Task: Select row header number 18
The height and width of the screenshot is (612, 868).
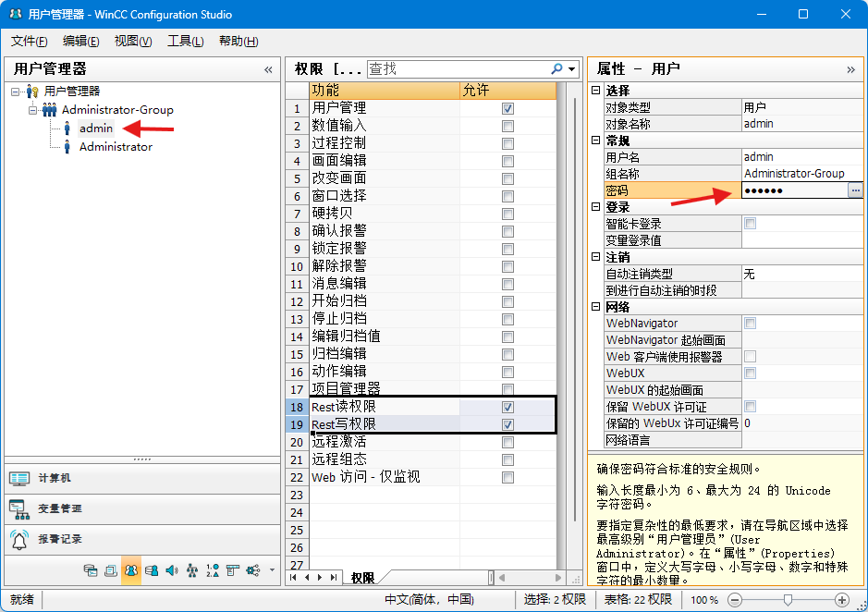Action: click(298, 407)
